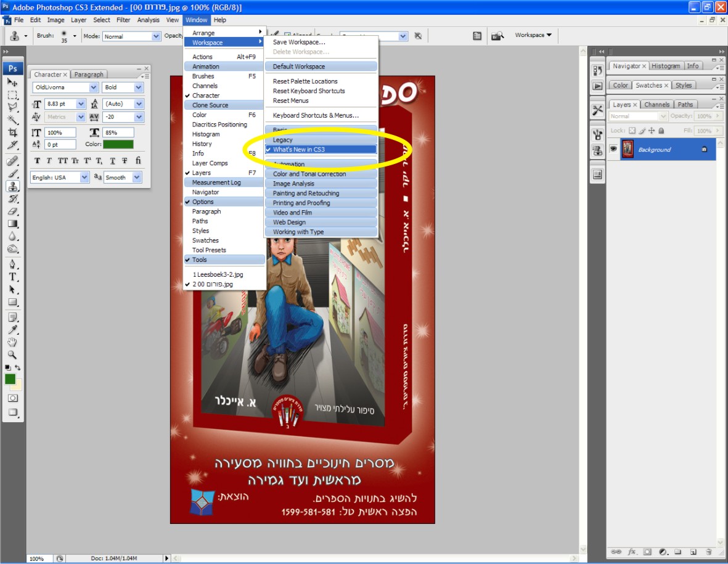
Task: Select the Rectangle shape tool
Action: 12,302
